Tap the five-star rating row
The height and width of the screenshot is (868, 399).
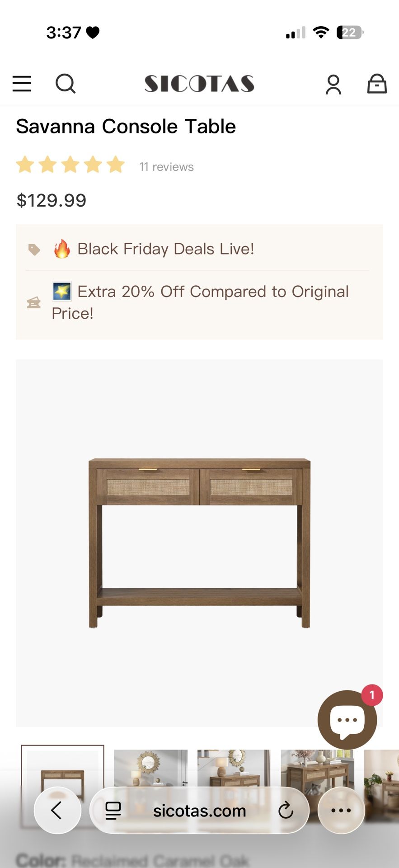[70, 165]
